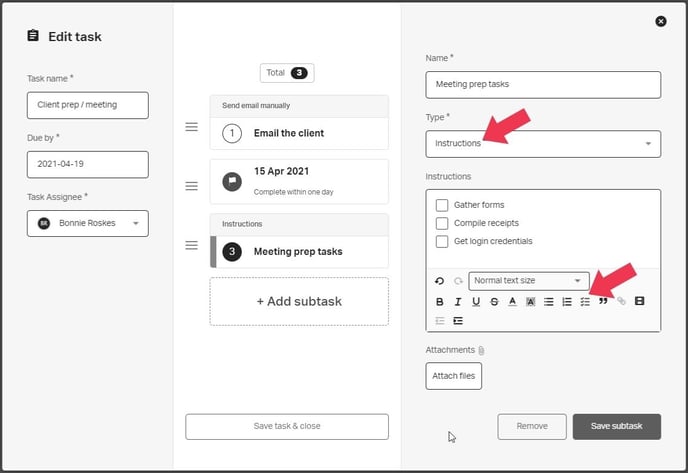Click the Add subtask button
The height and width of the screenshot is (473, 688).
pos(299,301)
